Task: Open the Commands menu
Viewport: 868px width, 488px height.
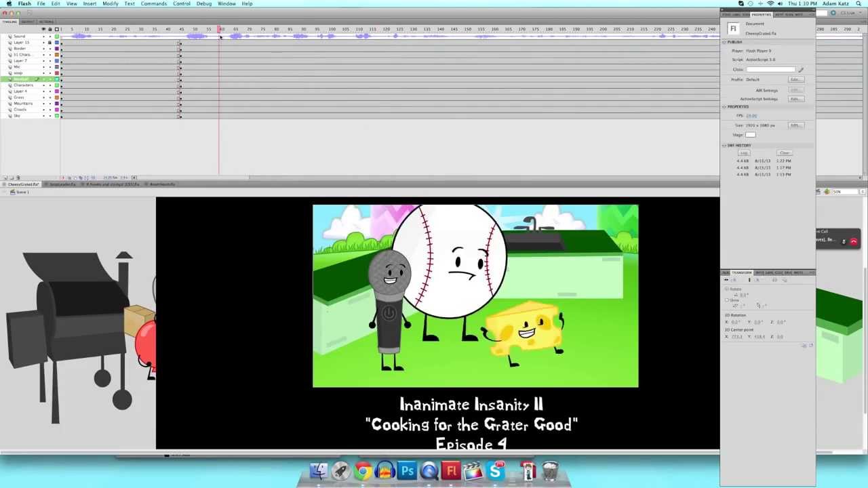Action: (154, 3)
